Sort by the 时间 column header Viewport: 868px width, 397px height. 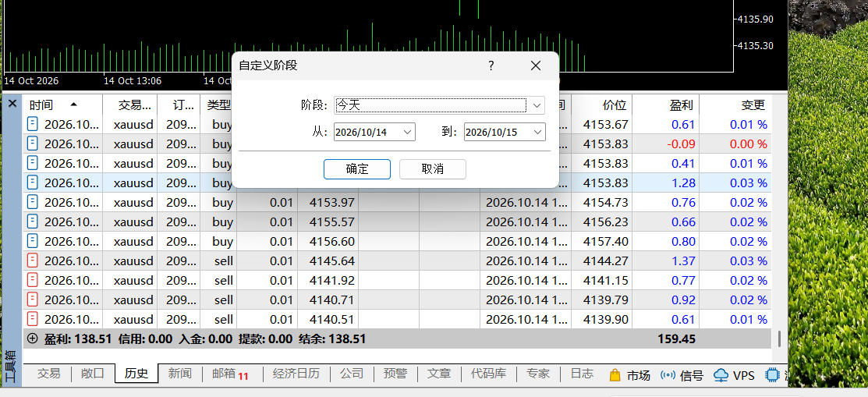point(62,105)
